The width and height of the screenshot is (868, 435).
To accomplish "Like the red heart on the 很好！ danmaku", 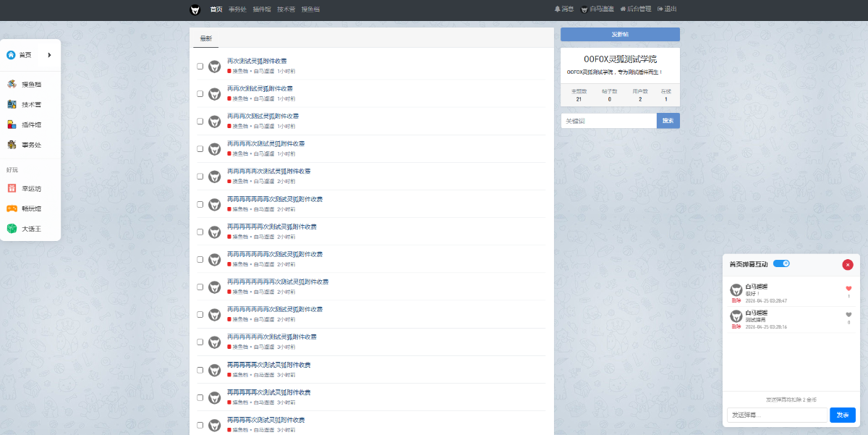I will pos(848,289).
